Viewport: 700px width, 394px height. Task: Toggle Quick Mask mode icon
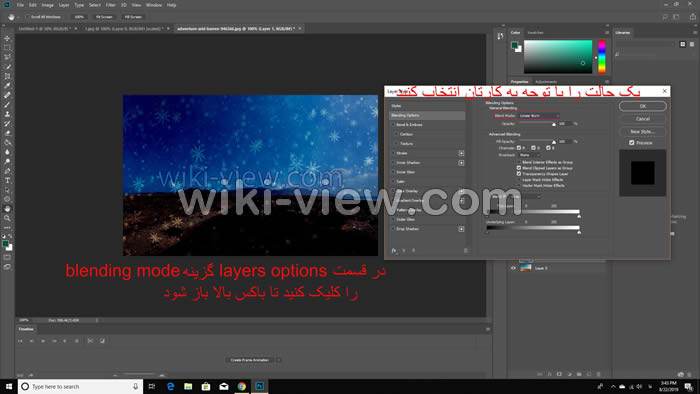coord(7,257)
